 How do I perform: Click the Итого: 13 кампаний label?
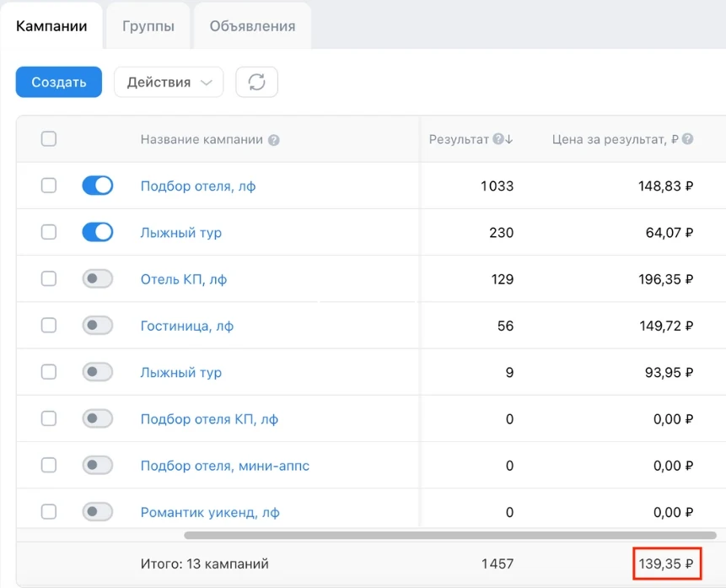coord(205,564)
